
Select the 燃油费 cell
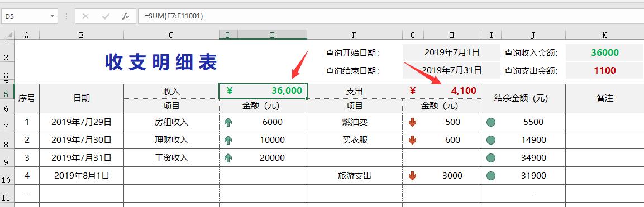355,122
